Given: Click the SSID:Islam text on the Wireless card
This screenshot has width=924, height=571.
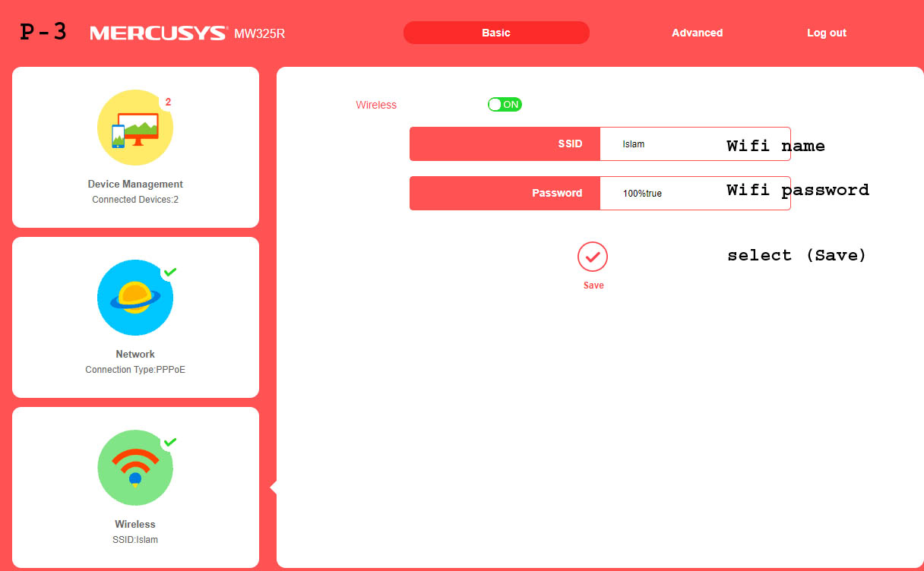Looking at the screenshot, I should (x=135, y=540).
